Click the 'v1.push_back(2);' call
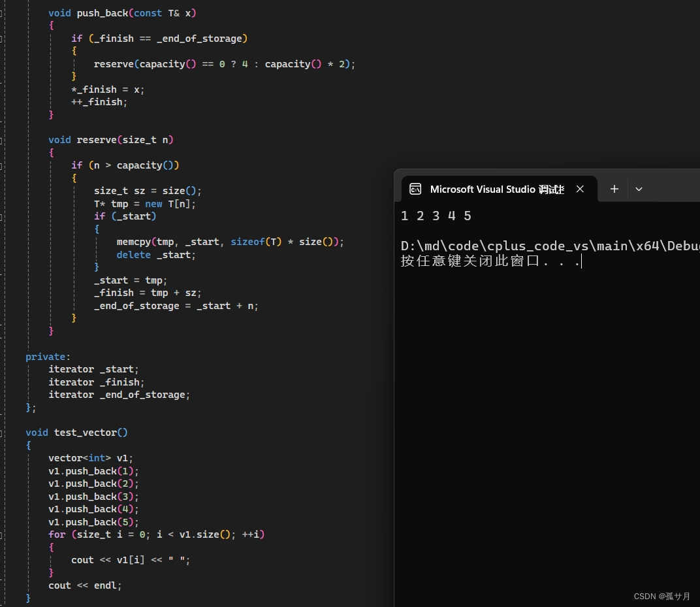The height and width of the screenshot is (607, 700). (x=94, y=484)
